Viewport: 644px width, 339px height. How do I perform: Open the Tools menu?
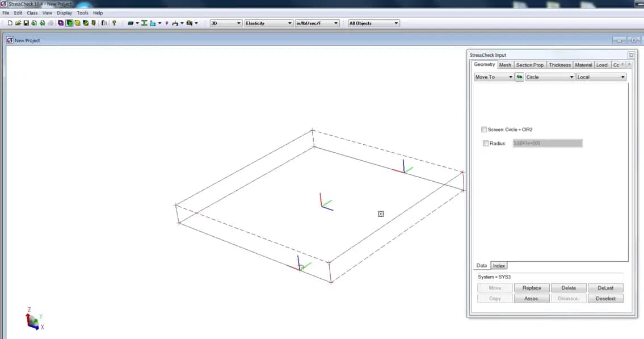(x=82, y=12)
